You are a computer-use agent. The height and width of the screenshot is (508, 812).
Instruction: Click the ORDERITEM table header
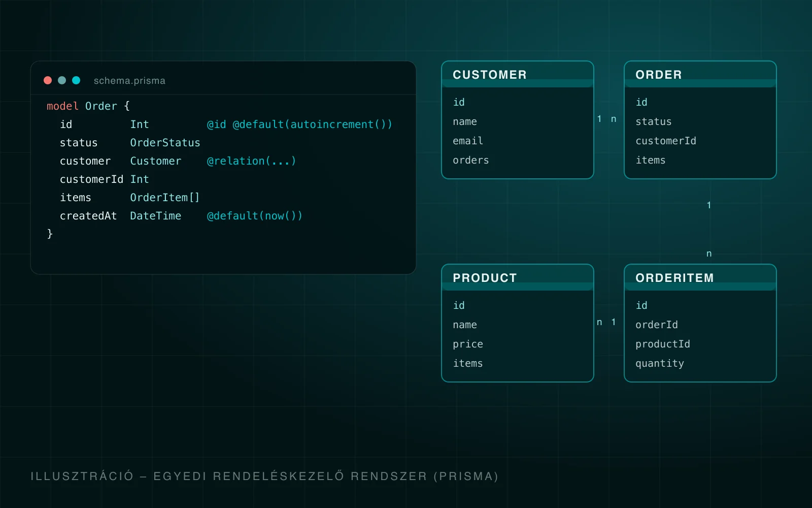pyautogui.click(x=700, y=278)
